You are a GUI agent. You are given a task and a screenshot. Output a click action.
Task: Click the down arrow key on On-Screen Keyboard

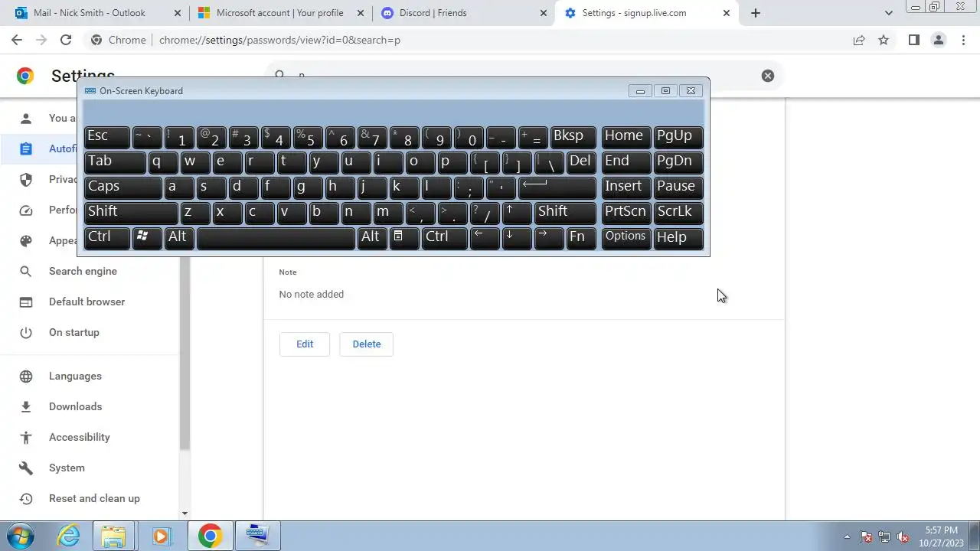click(x=517, y=238)
